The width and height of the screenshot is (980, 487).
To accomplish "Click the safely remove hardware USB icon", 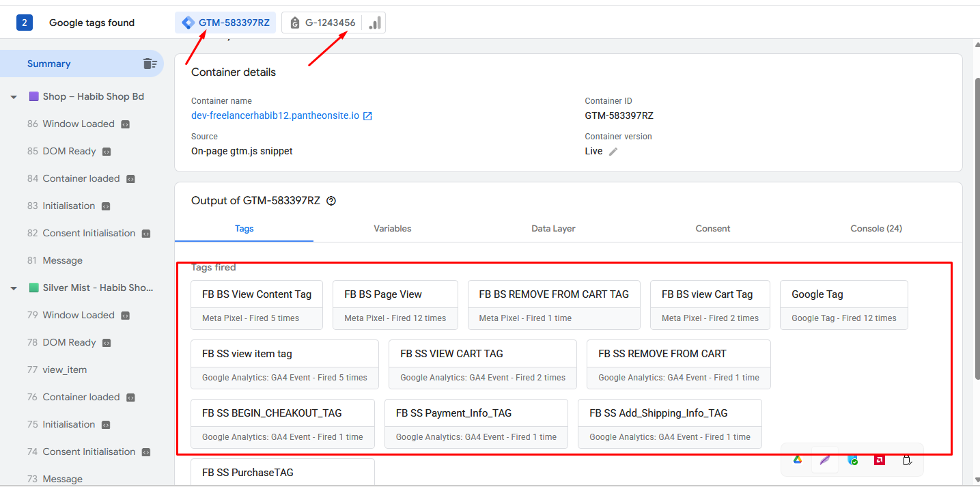I will coord(907,460).
